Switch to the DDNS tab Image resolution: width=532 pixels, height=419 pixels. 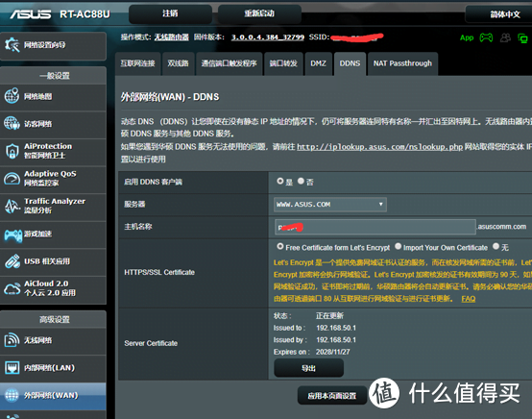click(x=350, y=63)
